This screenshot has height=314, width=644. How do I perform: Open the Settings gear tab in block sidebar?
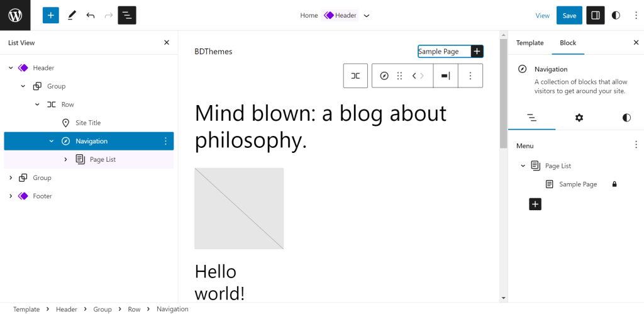click(579, 118)
